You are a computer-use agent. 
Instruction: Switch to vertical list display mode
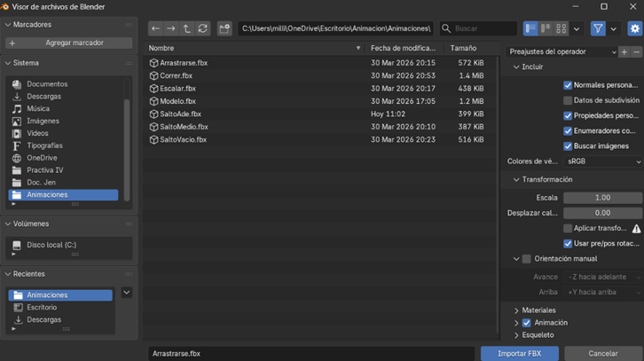point(530,28)
